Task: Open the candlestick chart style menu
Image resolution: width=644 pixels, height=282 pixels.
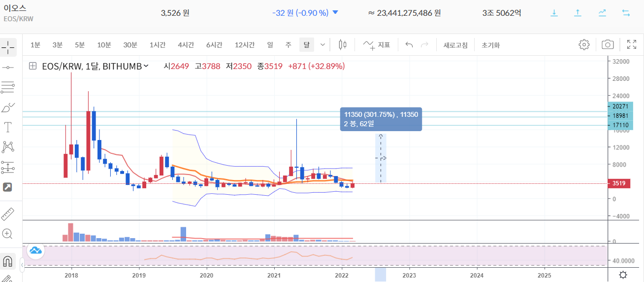Action: (x=343, y=45)
